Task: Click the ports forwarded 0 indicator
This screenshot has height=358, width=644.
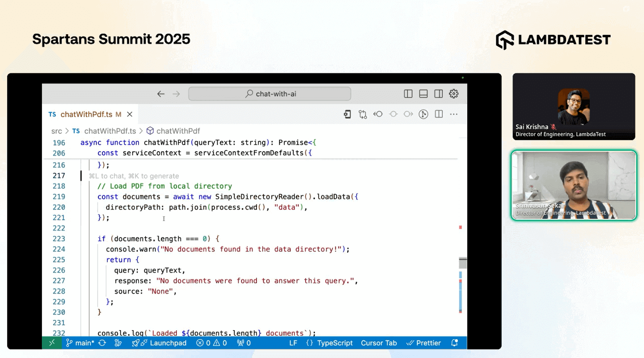Action: point(244,343)
